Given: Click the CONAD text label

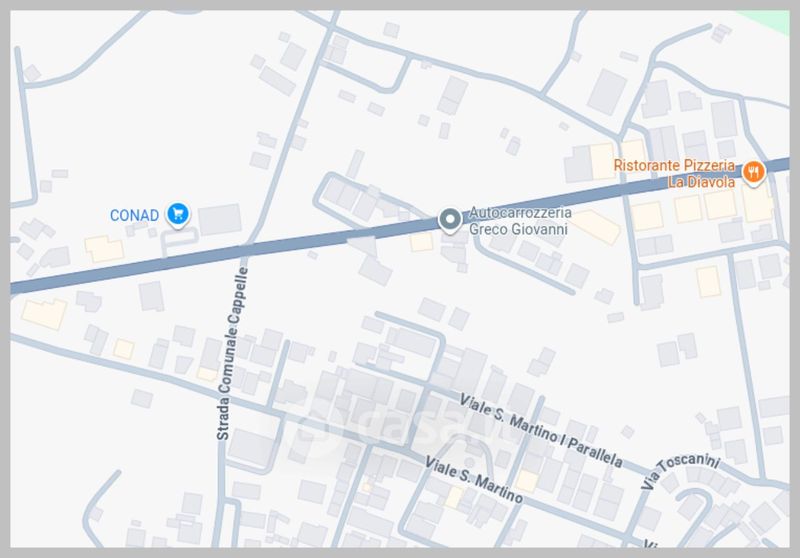Looking at the screenshot, I should 135,215.
